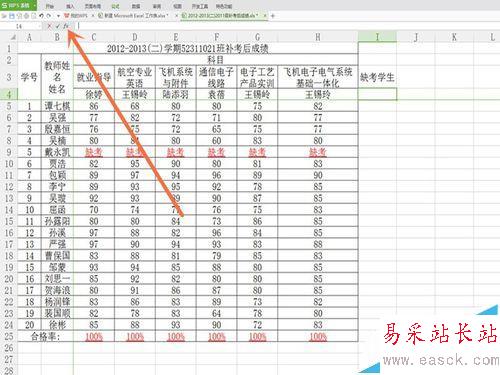
Task: Confirm the cell entry with the checkmark icon
Action: click(x=57, y=26)
